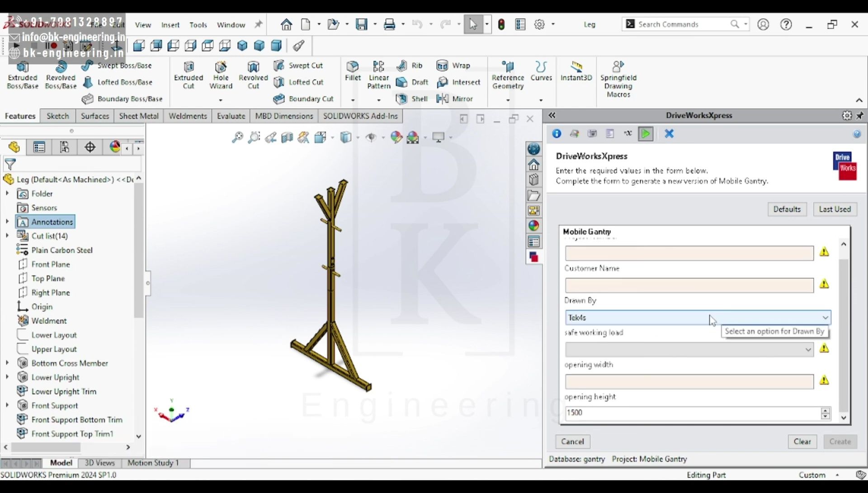The width and height of the screenshot is (868, 493).
Task: Choose the Shell tool
Action: point(411,99)
